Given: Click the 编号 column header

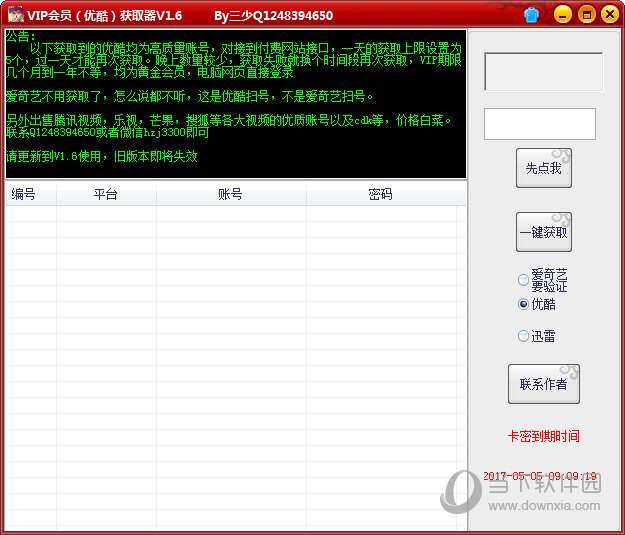Looking at the screenshot, I should point(31,194).
